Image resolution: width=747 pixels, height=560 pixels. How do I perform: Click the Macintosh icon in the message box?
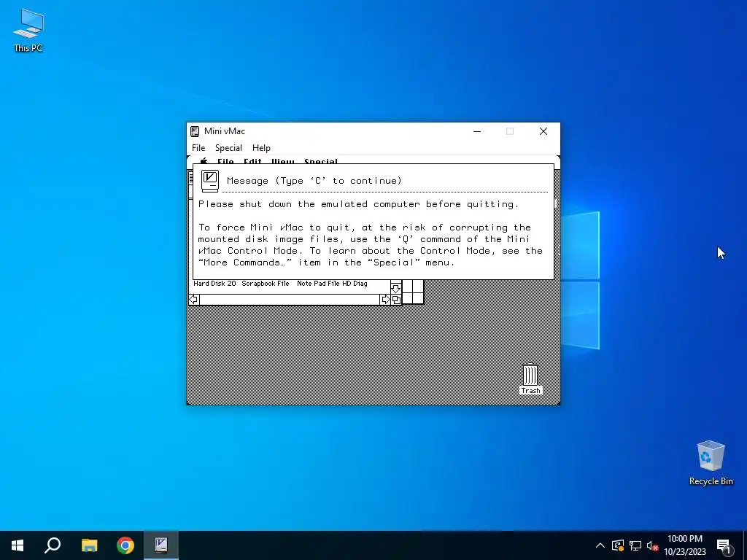point(210,181)
